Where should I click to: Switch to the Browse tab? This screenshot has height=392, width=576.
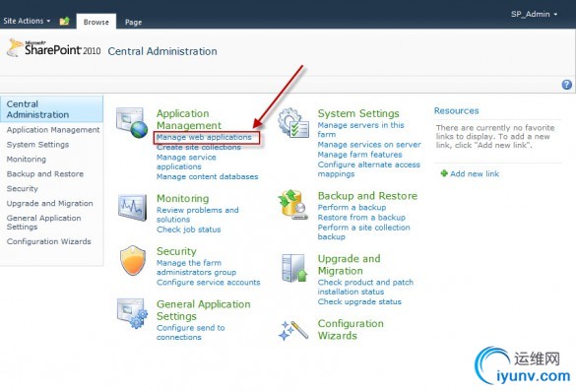click(96, 22)
